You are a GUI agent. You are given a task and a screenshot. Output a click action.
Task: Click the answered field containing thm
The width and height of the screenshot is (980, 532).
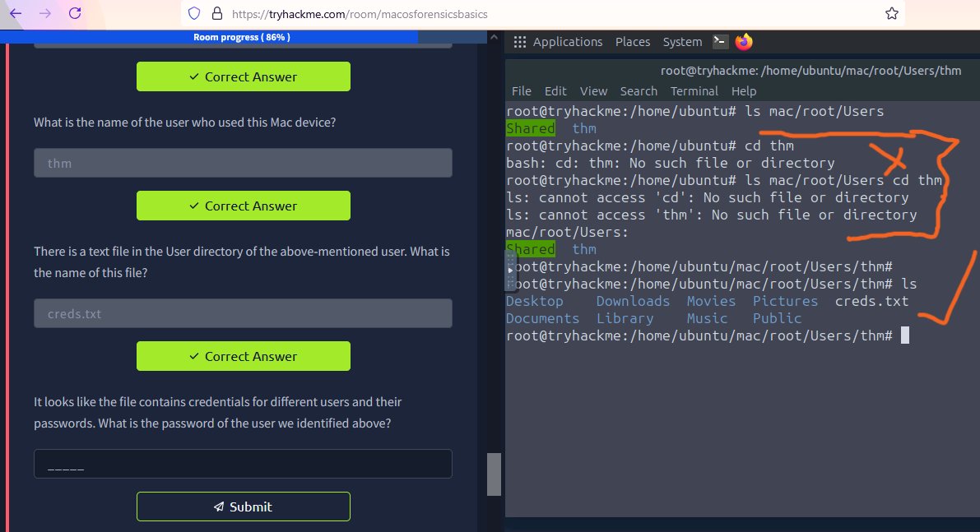pyautogui.click(x=243, y=163)
